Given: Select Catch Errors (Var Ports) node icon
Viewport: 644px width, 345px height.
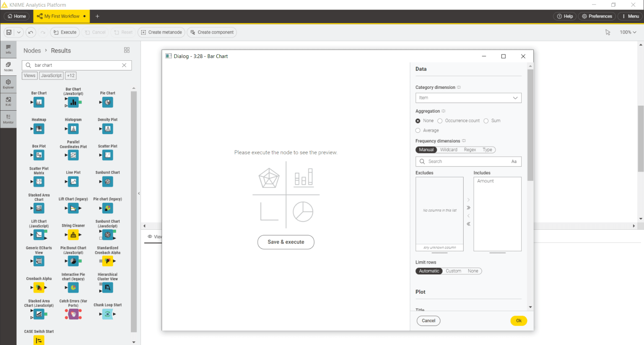Looking at the screenshot, I should 73,314.
